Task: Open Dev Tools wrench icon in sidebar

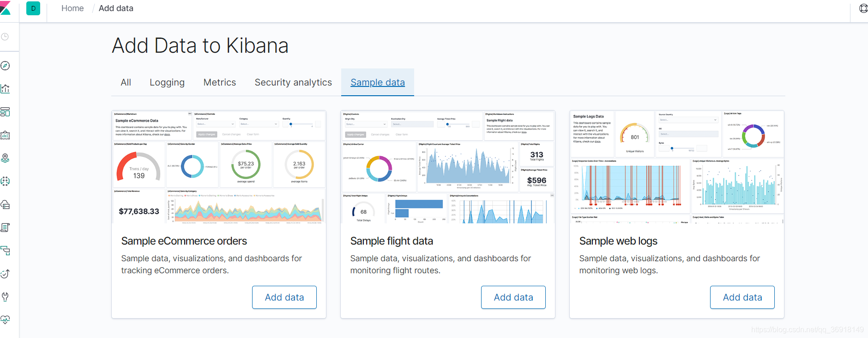Action: click(5, 297)
